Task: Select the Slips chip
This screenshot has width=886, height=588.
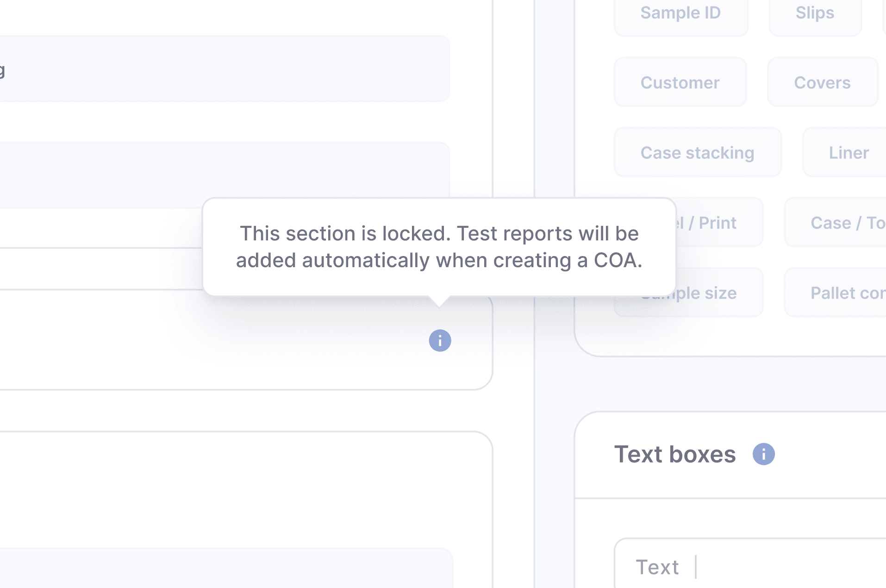Action: pyautogui.click(x=815, y=14)
